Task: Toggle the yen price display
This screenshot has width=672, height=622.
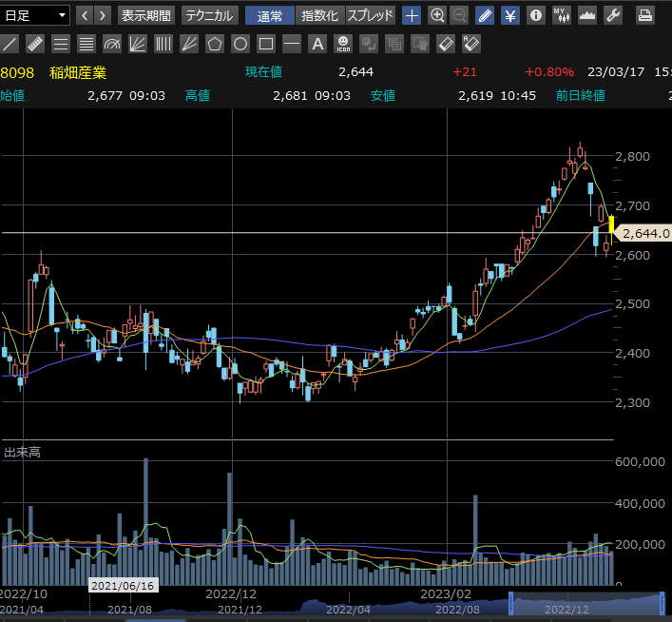Action: [510, 16]
